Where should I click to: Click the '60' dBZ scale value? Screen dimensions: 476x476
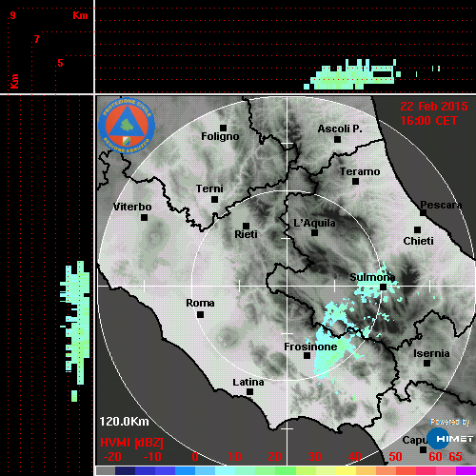(435, 457)
